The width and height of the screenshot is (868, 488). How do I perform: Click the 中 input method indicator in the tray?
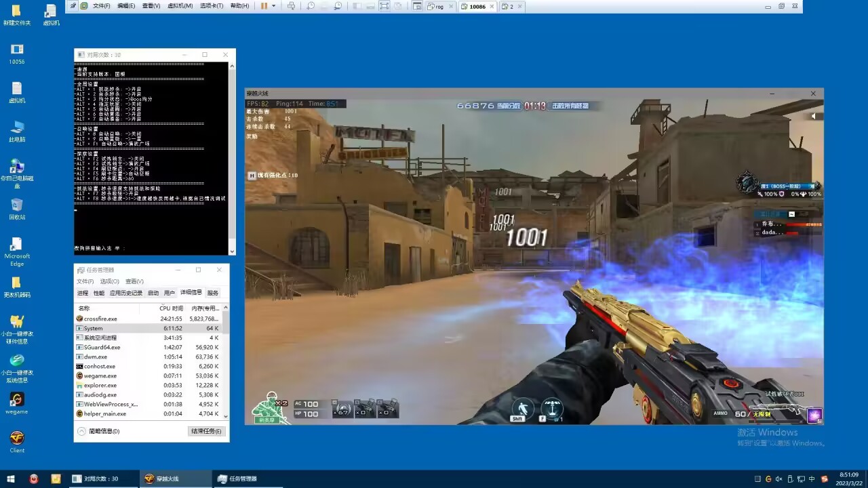pos(812,479)
